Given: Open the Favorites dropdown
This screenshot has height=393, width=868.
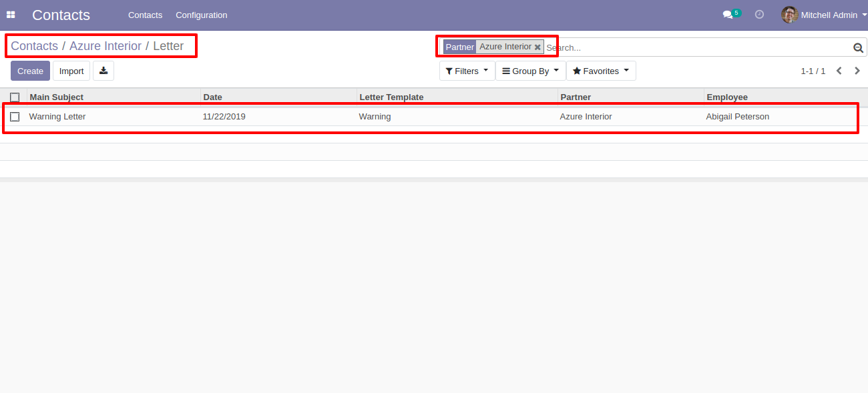Looking at the screenshot, I should [x=601, y=71].
